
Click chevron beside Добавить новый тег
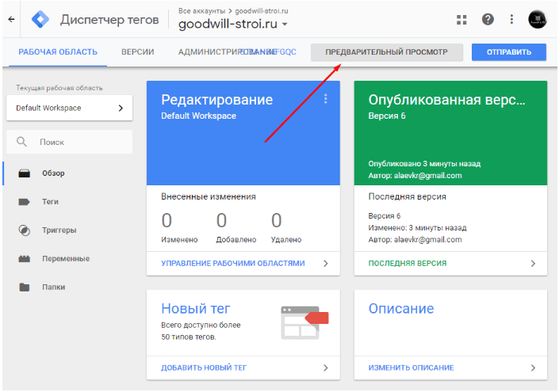click(x=326, y=367)
